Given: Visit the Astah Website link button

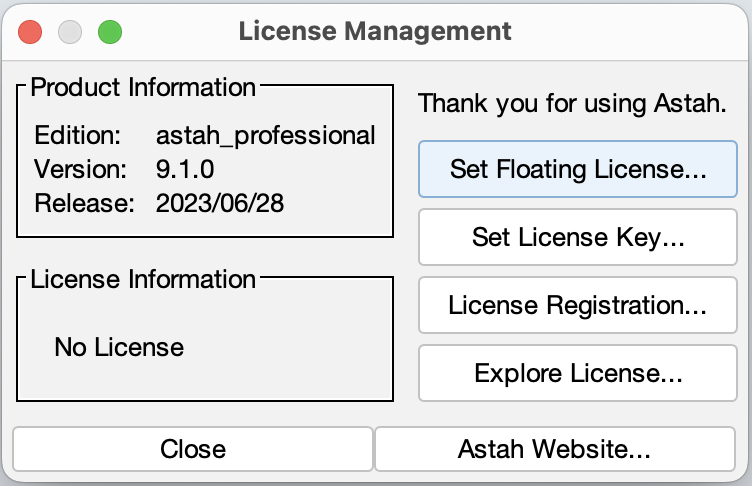Looking at the screenshot, I should (x=555, y=449).
